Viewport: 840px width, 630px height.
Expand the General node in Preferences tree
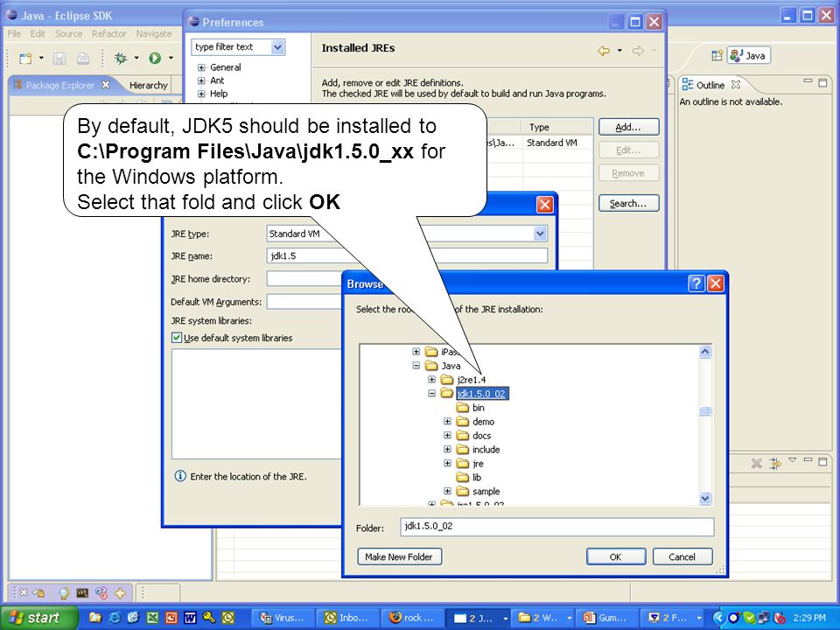tap(201, 67)
